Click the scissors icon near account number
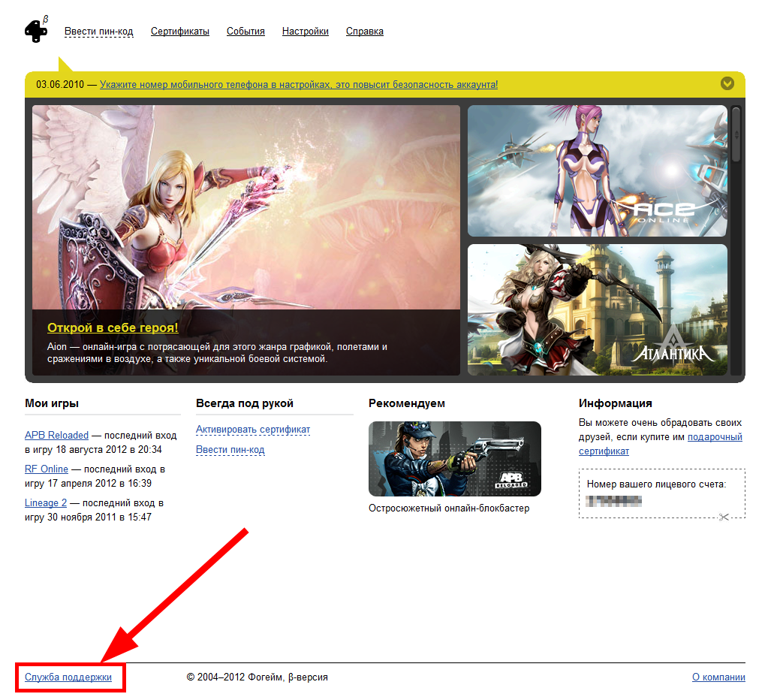777x700 pixels. (723, 517)
